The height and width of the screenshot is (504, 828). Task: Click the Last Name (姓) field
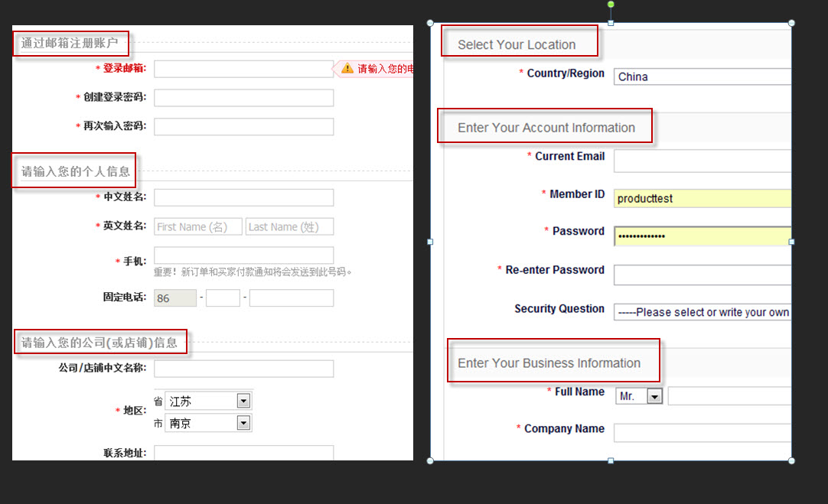(x=289, y=226)
